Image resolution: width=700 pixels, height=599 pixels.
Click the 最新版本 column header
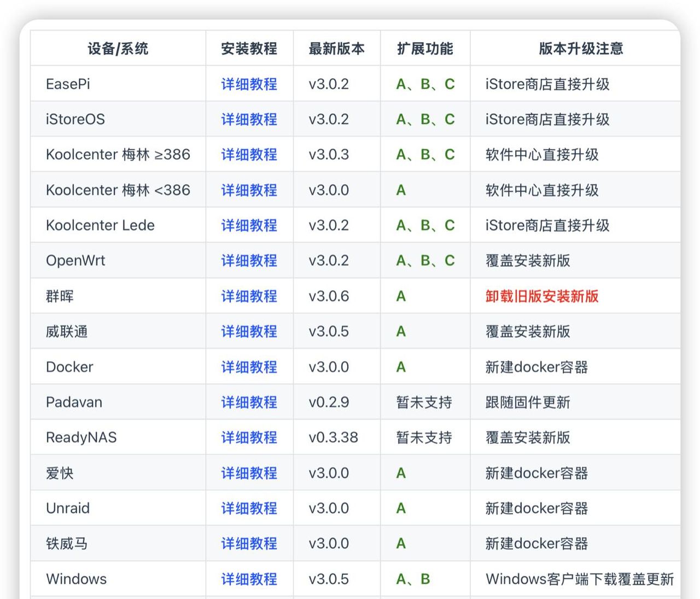(x=336, y=49)
